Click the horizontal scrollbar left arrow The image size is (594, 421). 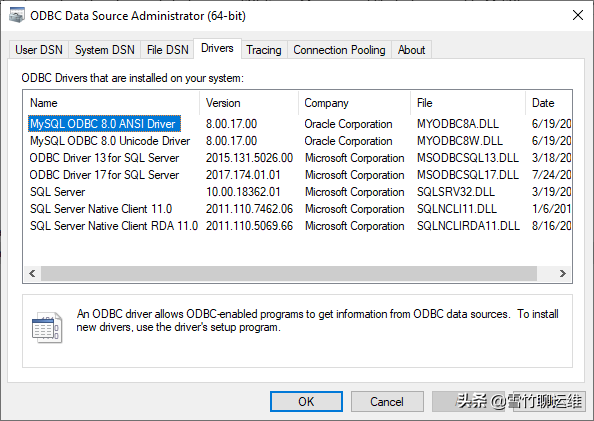point(32,274)
